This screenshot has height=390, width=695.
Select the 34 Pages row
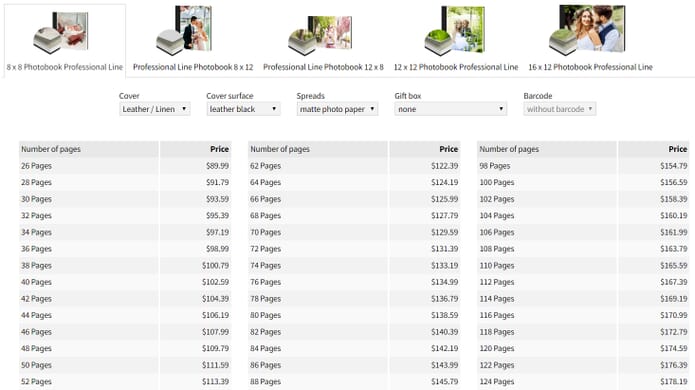click(125, 232)
